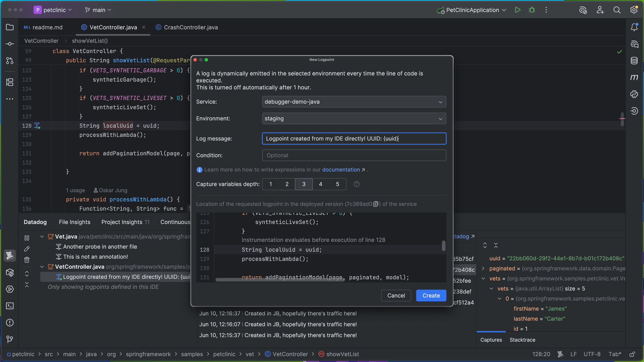The width and height of the screenshot is (644, 362).
Task: Switch to the CrashController.java tab
Action: click(191, 27)
